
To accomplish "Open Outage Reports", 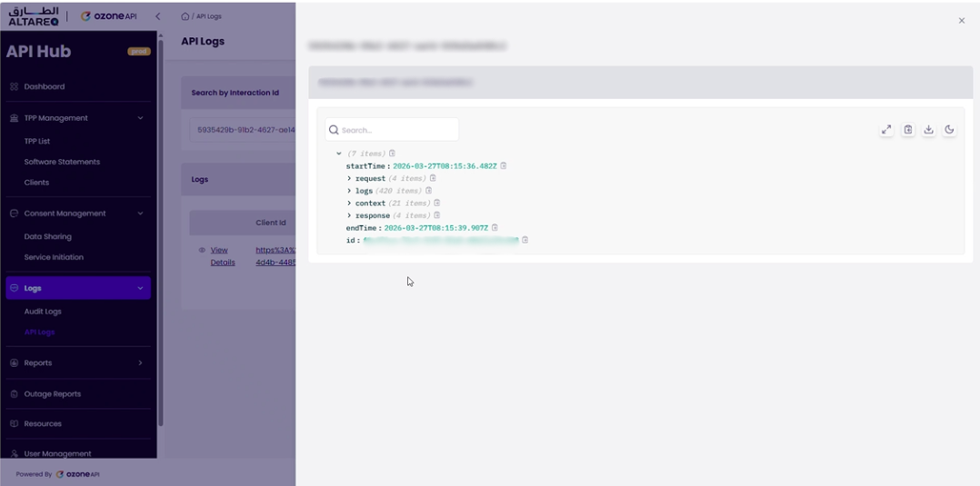I will (53, 394).
